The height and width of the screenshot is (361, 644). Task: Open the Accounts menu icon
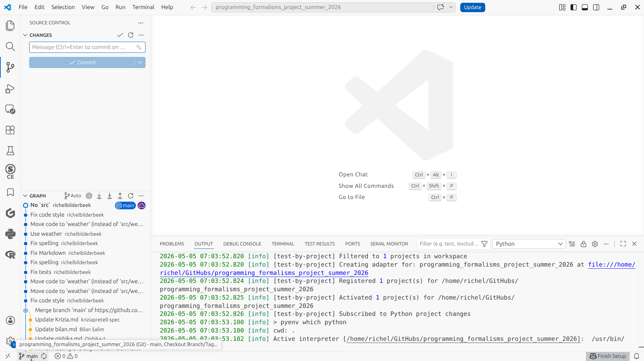[x=10, y=320]
